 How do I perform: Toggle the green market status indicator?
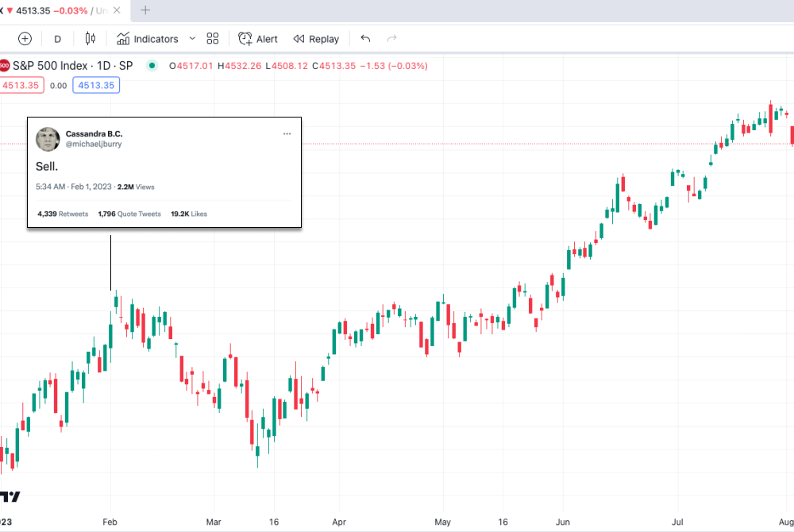tap(152, 65)
